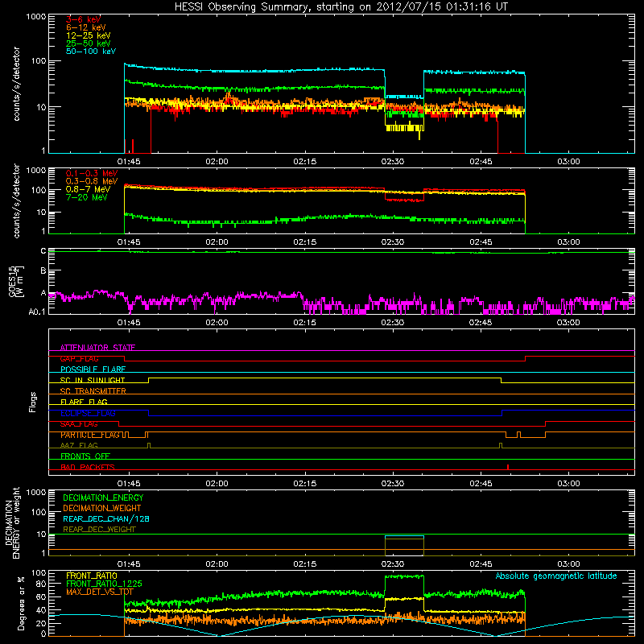
Task: Select the BAD_PACKETS flag label
Action: (x=88, y=467)
